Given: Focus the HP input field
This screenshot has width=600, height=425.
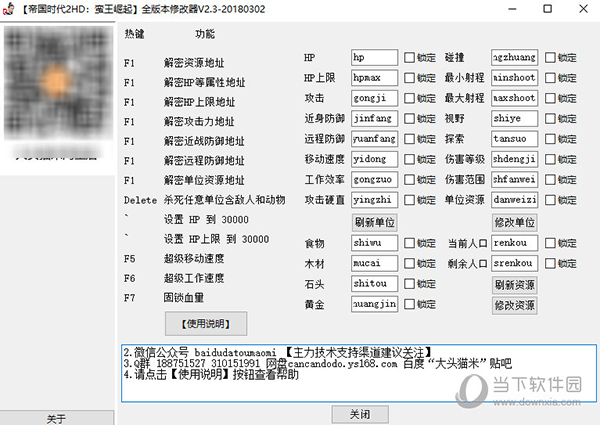Looking at the screenshot, I should pyautogui.click(x=375, y=57).
